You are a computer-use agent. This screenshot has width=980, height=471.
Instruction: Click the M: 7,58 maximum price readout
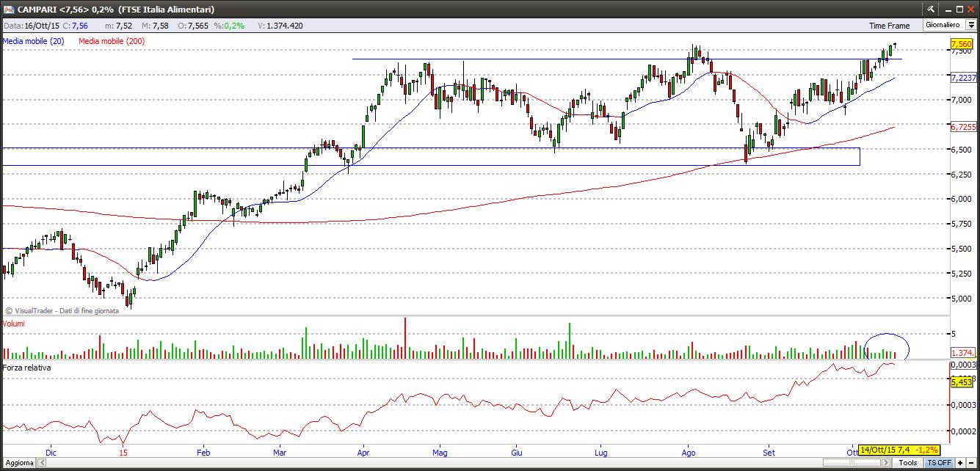click(155, 26)
